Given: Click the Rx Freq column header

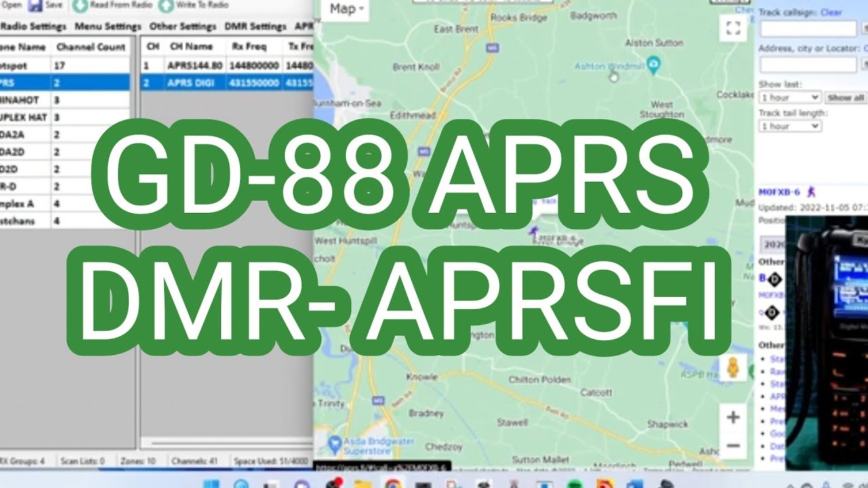Looking at the screenshot, I should click(253, 47).
